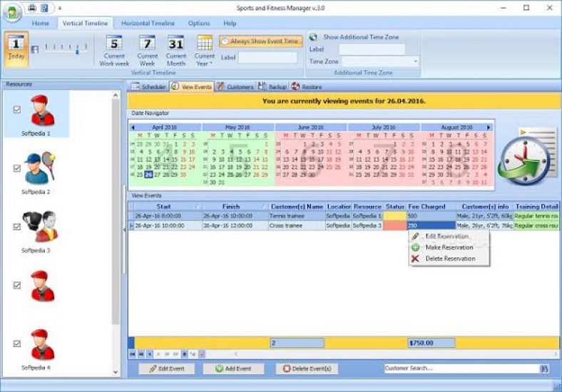Click the resources scrollbar up arrow
Image resolution: width=562 pixels, height=392 pixels.
tap(116, 96)
